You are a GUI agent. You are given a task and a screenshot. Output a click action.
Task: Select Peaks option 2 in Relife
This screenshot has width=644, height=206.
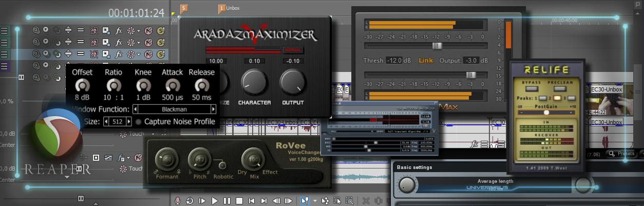(x=557, y=98)
